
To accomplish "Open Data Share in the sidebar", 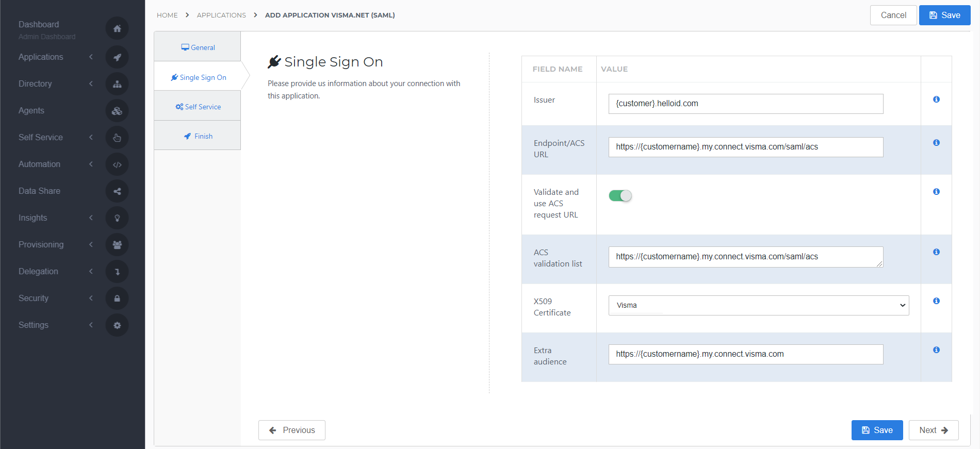I will click(39, 191).
